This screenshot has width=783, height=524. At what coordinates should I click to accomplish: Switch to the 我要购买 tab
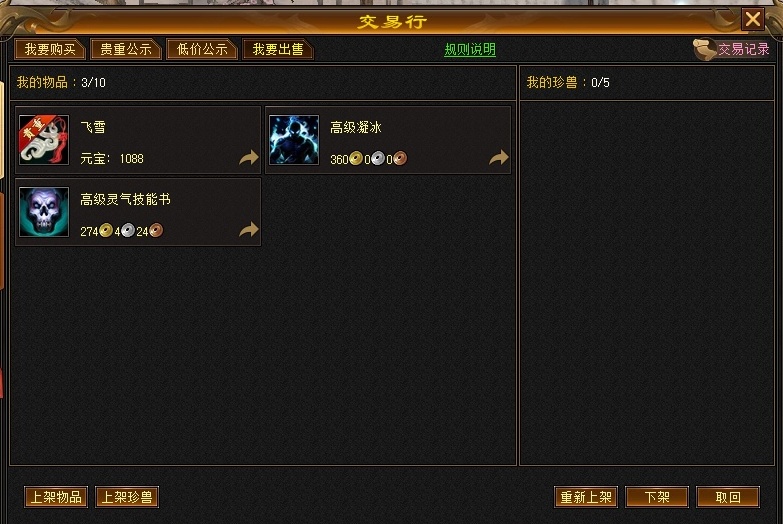click(50, 49)
